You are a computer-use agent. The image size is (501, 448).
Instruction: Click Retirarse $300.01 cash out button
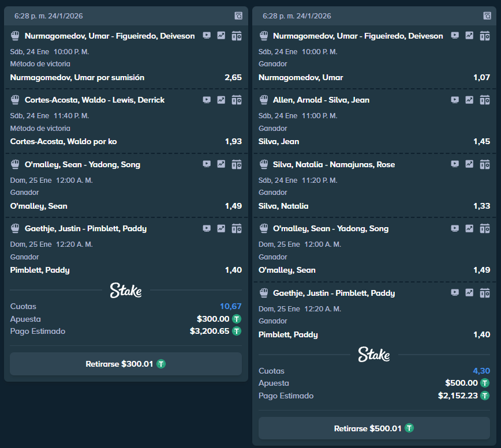pyautogui.click(x=126, y=364)
